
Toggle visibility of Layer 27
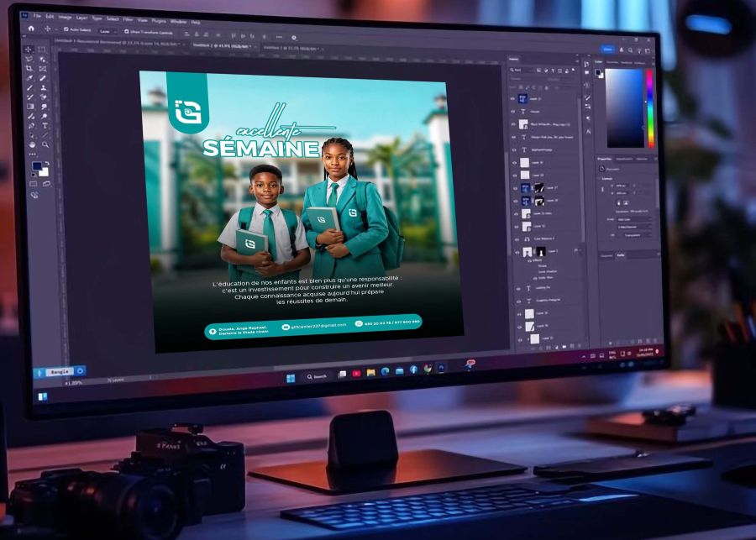pyautogui.click(x=515, y=187)
